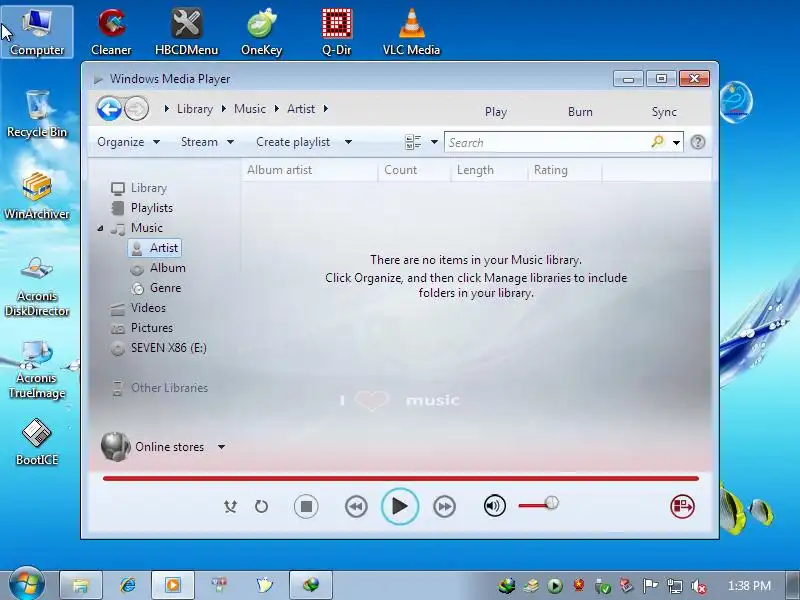Skip to the next track

(444, 507)
